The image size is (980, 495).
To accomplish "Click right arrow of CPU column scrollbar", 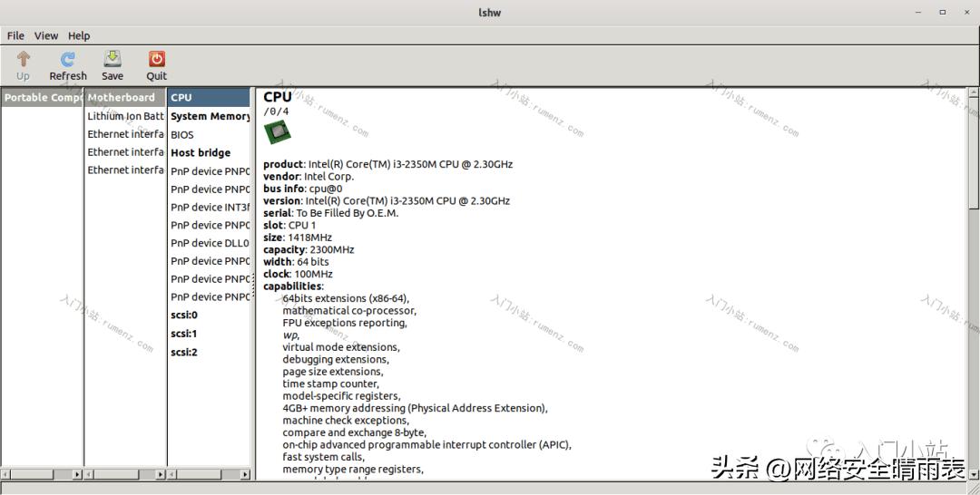I will pos(245,475).
